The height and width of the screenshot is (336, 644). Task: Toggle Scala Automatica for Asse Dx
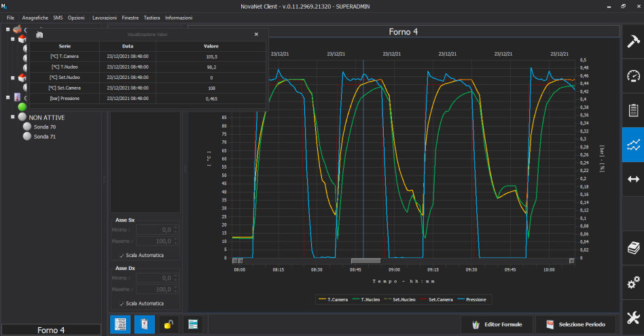122,303
